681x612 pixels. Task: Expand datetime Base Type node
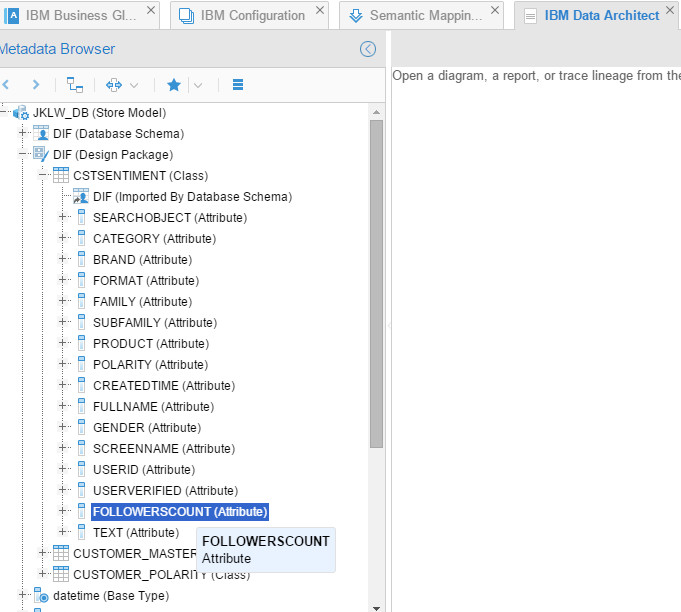pos(22,595)
